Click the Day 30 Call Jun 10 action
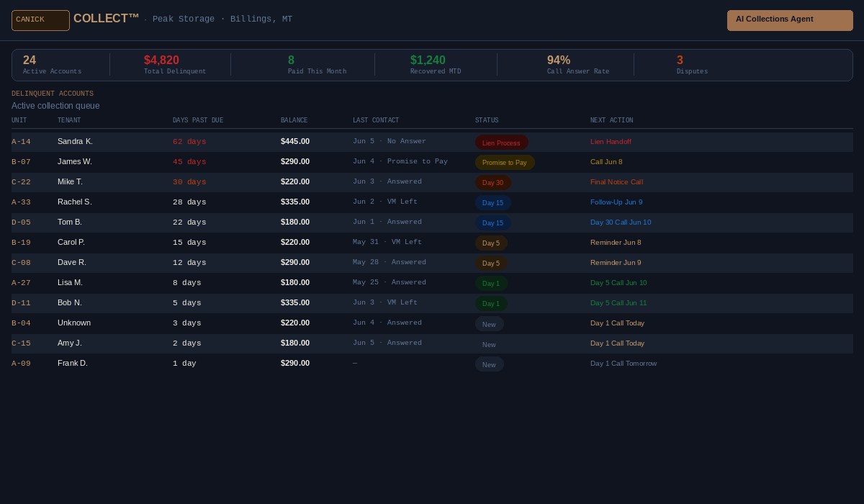Image resolution: width=864 pixels, height=504 pixels. [621, 222]
